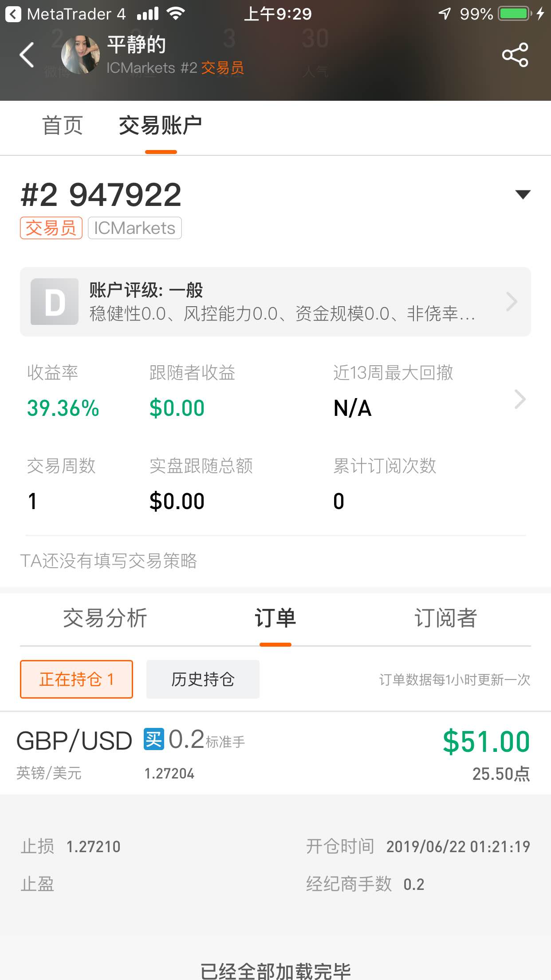Viewport: 551px width, 980px height.
Task: Open the GBP/USD position row
Action: (275, 753)
